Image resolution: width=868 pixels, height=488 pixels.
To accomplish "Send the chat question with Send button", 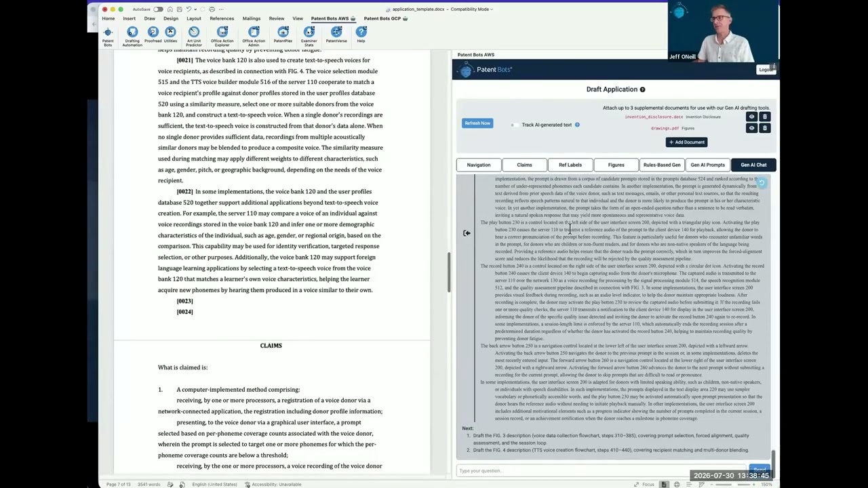I will click(x=759, y=470).
